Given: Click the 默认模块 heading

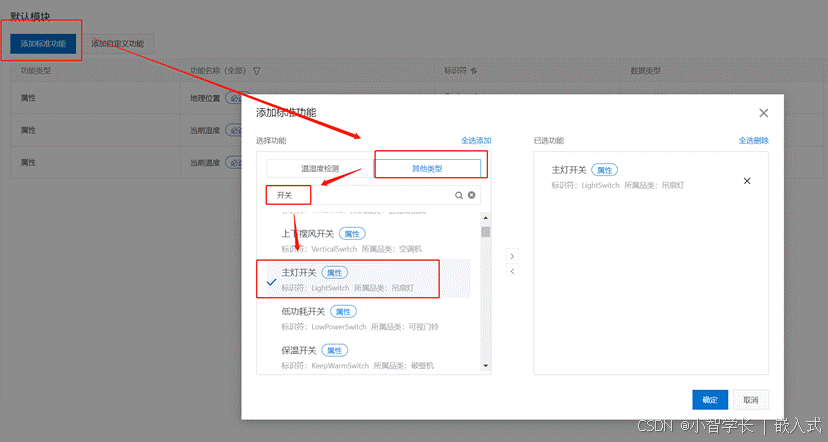Looking at the screenshot, I should (x=30, y=16).
